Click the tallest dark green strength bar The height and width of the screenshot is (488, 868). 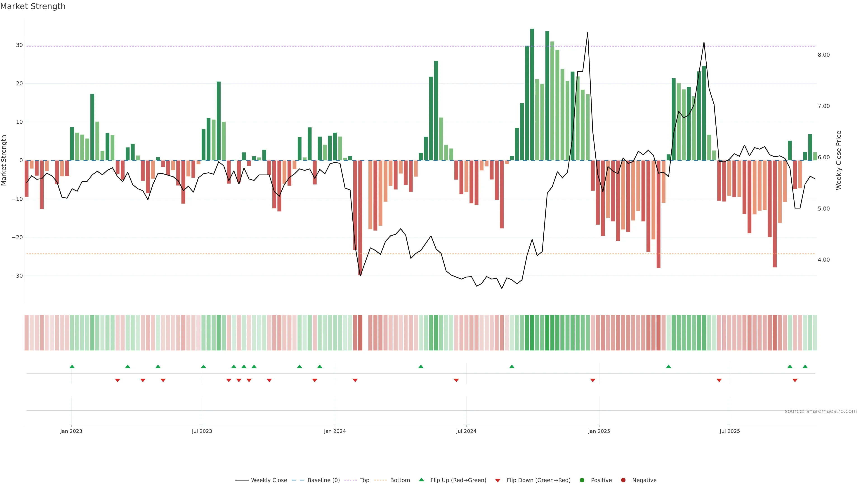532,94
